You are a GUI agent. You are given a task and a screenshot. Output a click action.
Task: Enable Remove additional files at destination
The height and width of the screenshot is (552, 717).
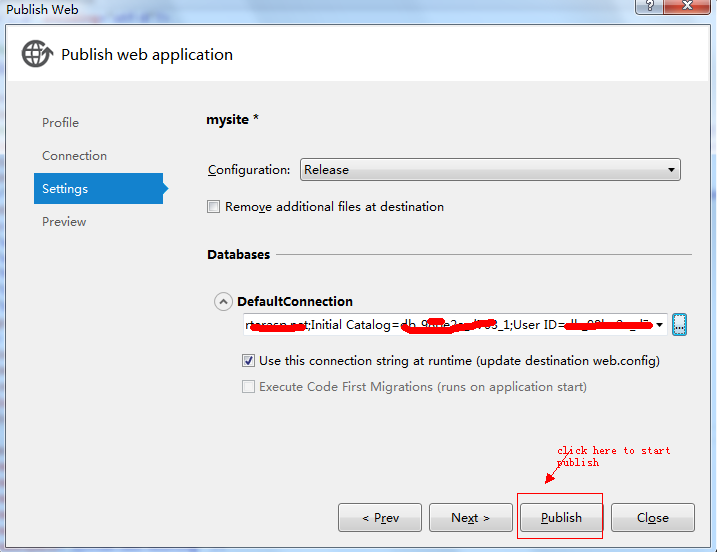click(x=213, y=207)
